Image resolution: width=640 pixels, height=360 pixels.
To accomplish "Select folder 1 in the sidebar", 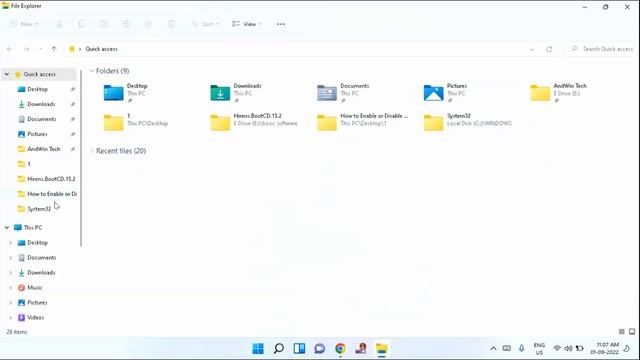I will tap(29, 164).
